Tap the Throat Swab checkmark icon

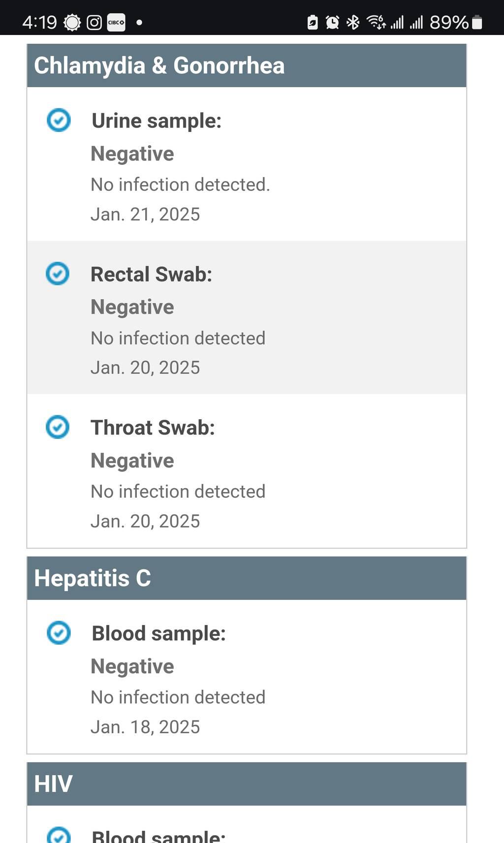click(x=58, y=427)
